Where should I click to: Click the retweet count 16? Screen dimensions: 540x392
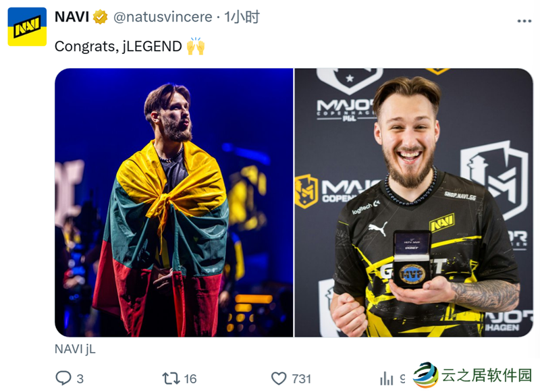tap(190, 379)
